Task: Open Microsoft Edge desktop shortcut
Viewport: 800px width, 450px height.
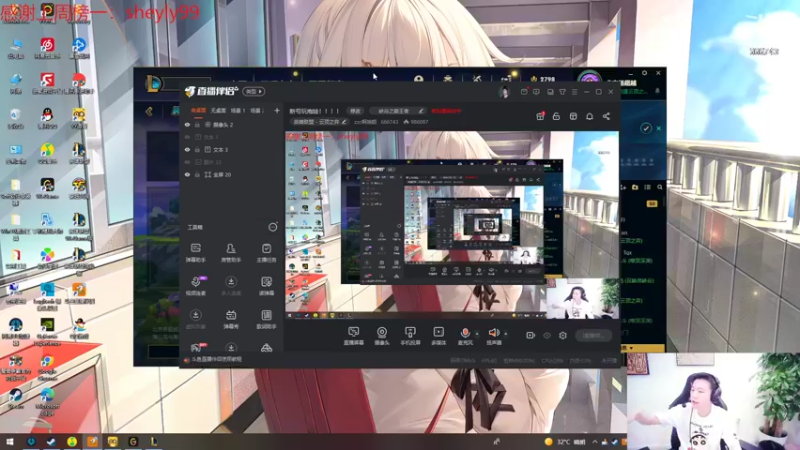Action: 47,402
